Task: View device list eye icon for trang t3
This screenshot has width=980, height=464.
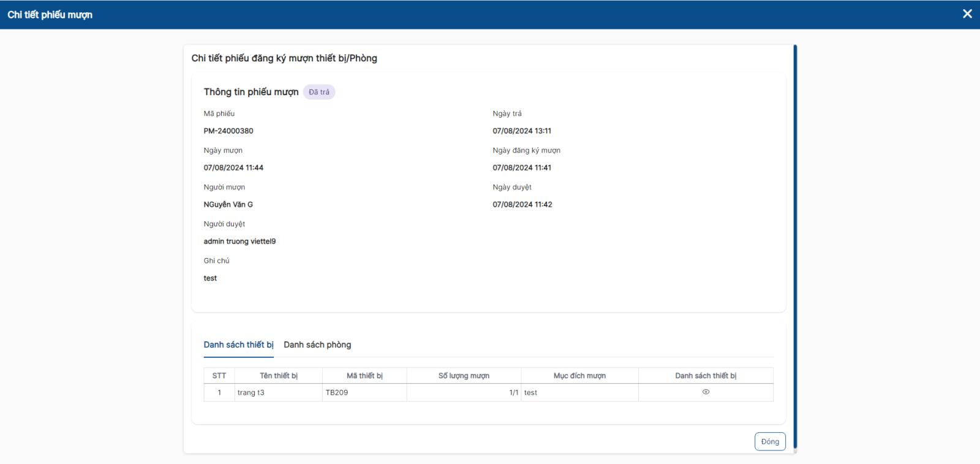Action: (706, 392)
